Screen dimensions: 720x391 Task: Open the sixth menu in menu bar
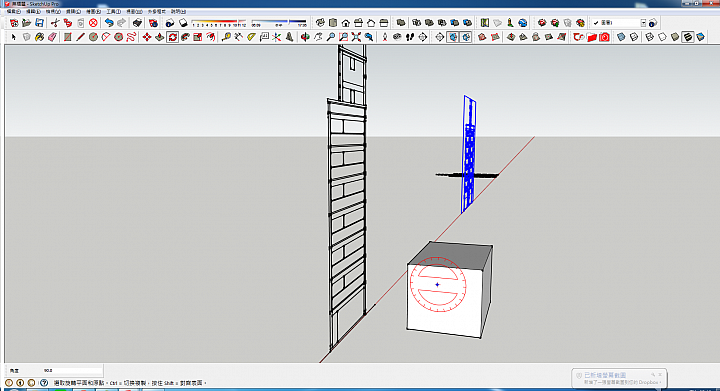pos(113,11)
